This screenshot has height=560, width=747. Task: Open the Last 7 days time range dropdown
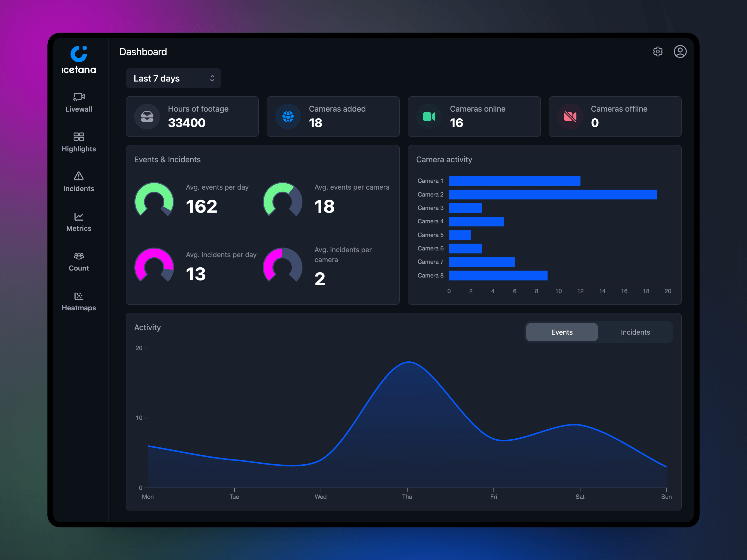(x=173, y=78)
